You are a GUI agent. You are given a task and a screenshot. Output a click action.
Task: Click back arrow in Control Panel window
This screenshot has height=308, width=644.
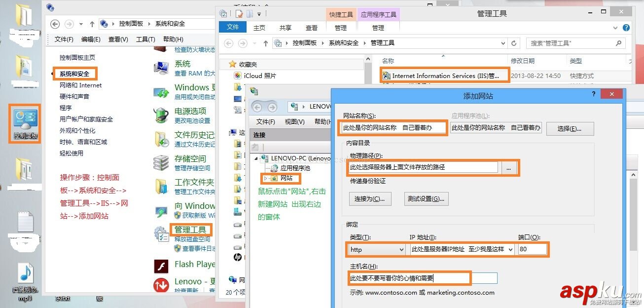point(55,24)
